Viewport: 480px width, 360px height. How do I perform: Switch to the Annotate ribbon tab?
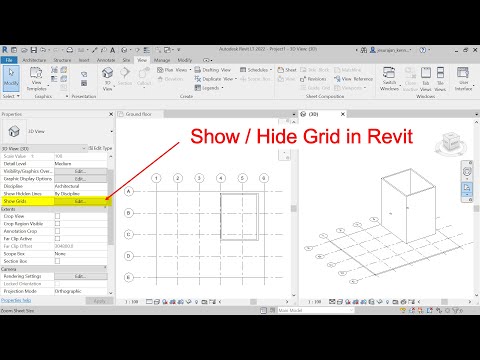pyautogui.click(x=106, y=60)
